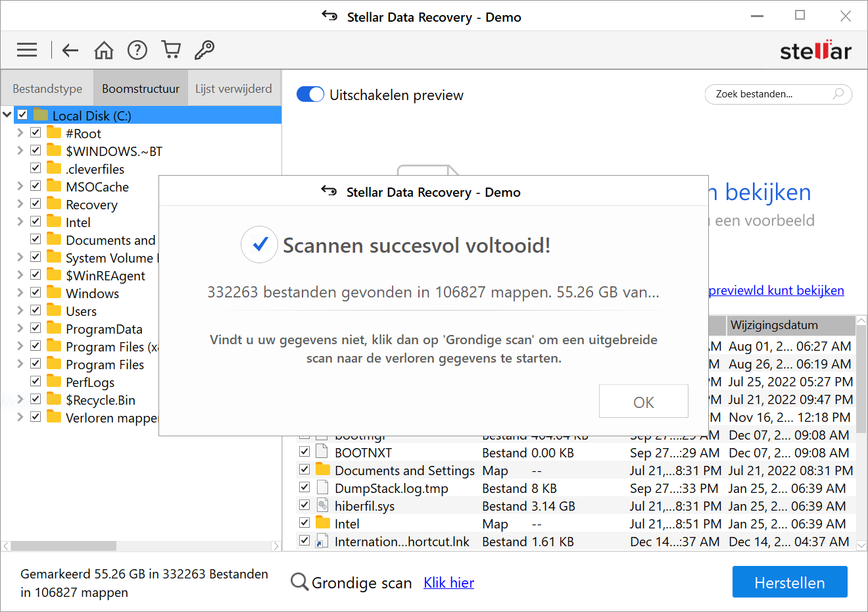Image resolution: width=868 pixels, height=612 pixels.
Task: Click the hiberfil.sys file icon
Action: coord(322,505)
